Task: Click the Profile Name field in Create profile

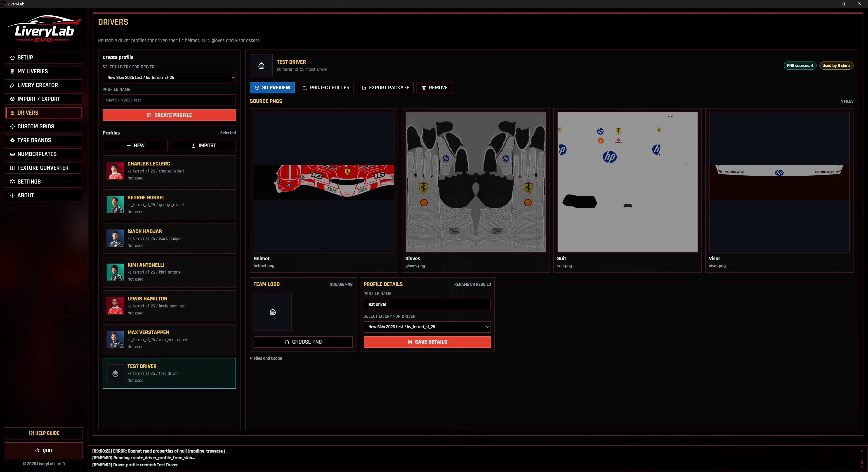Action: pos(169,100)
